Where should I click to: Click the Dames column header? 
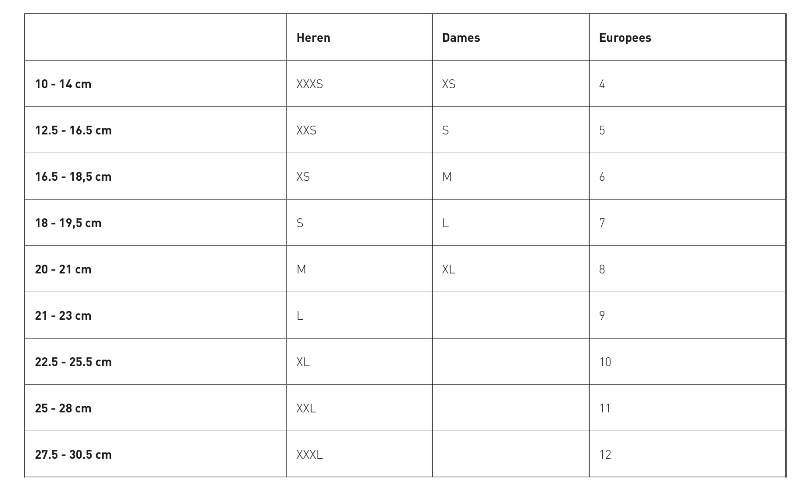coord(461,38)
